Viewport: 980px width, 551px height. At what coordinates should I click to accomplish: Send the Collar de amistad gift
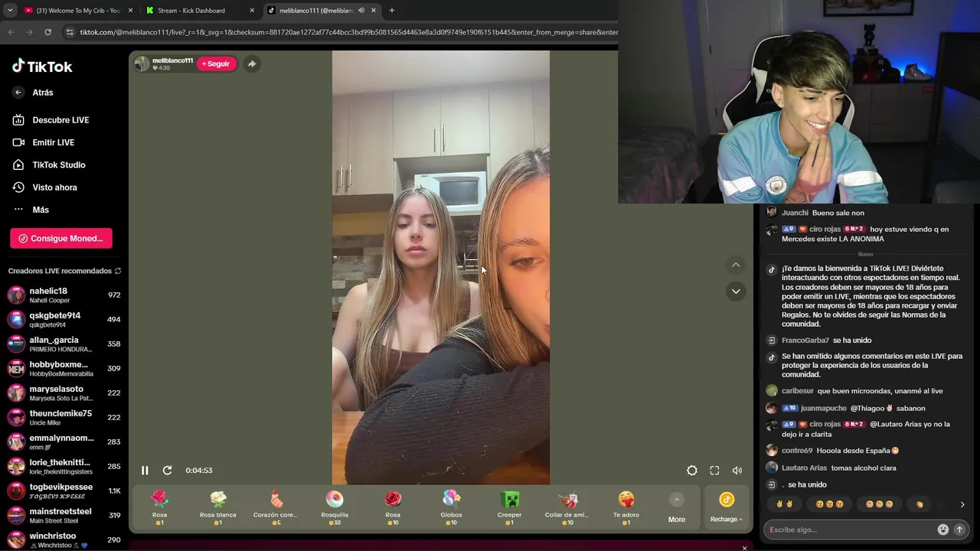tap(567, 507)
